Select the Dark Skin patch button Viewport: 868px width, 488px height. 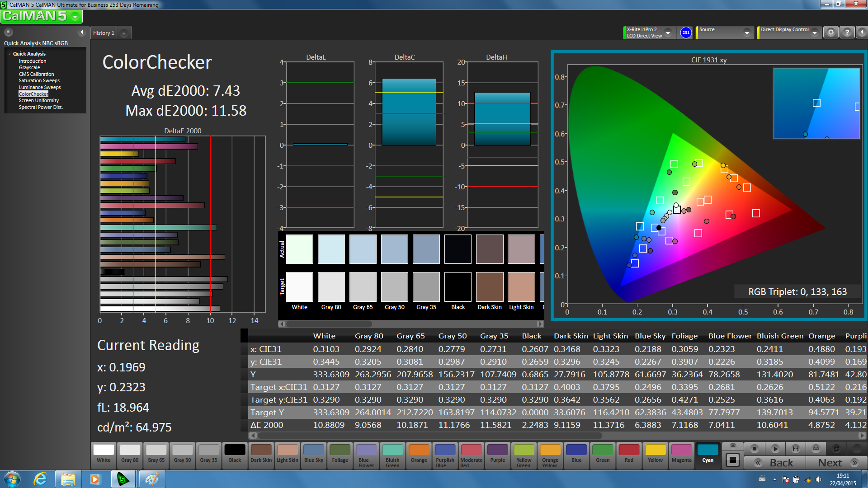tap(261, 455)
